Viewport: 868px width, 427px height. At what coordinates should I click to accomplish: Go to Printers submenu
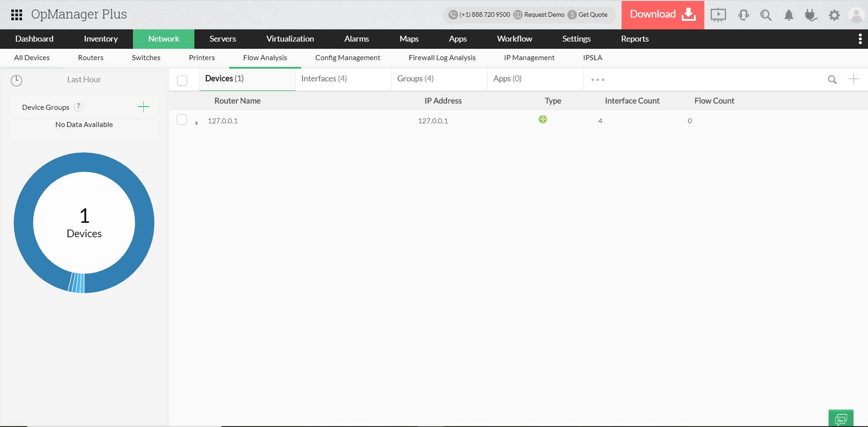click(x=202, y=58)
